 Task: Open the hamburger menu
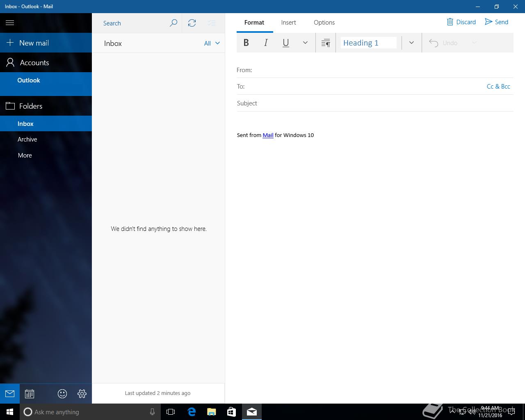(x=10, y=23)
